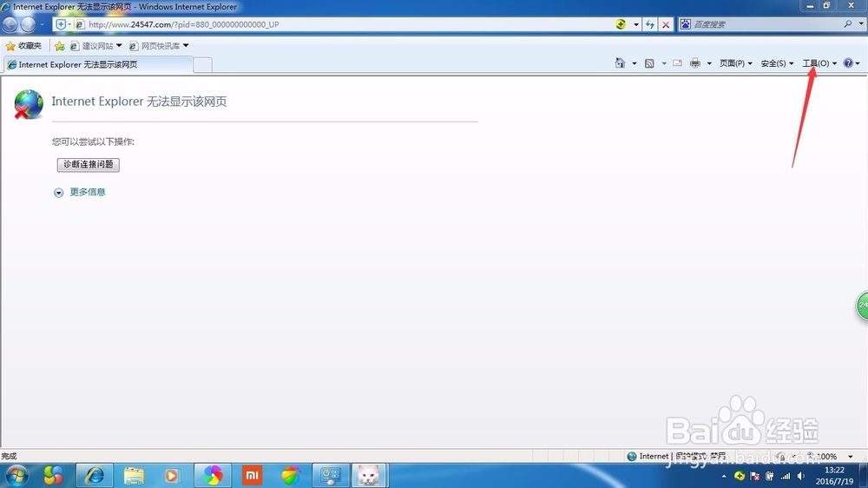Expand the address bar history dropdown
The image size is (868, 488).
pos(636,24)
